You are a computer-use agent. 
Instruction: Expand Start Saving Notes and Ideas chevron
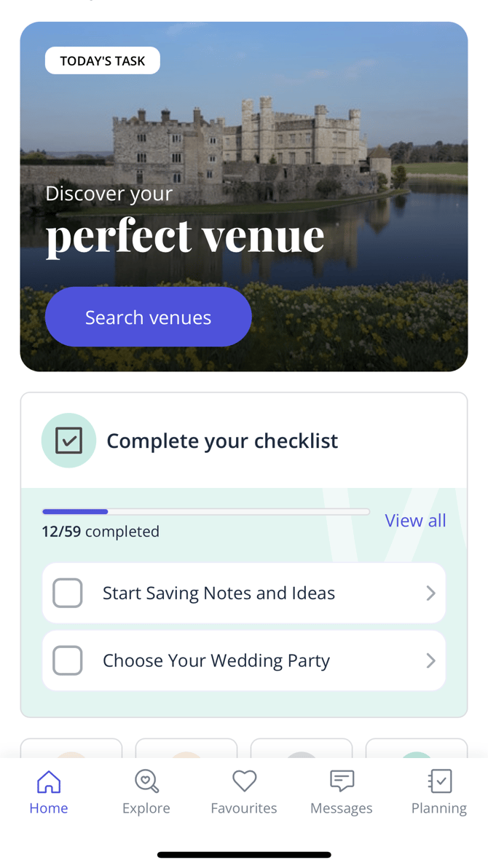(430, 593)
